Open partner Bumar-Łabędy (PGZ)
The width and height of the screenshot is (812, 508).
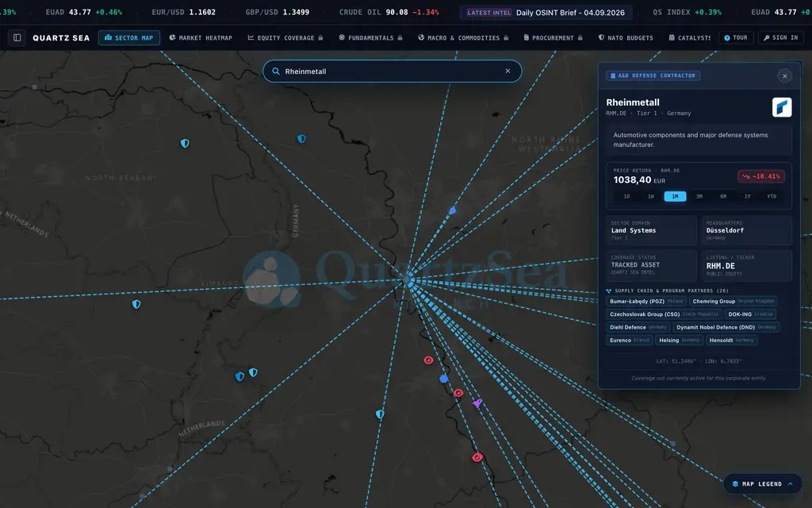point(646,301)
